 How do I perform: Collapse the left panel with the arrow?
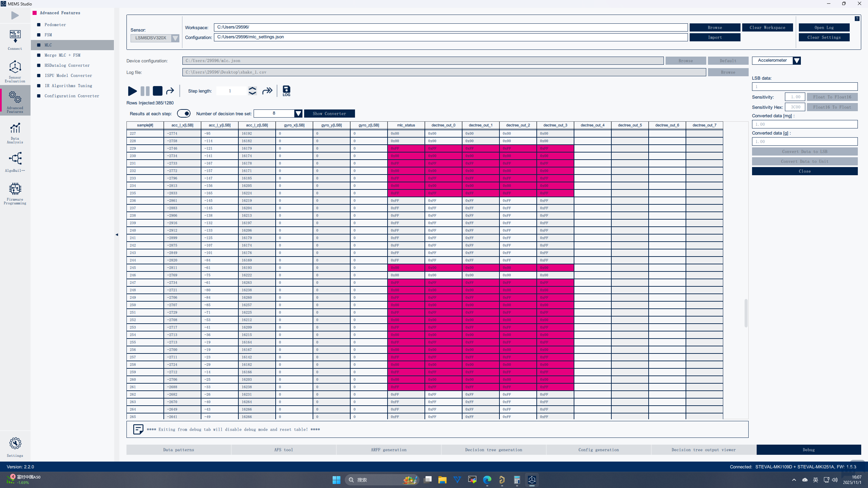pos(117,235)
